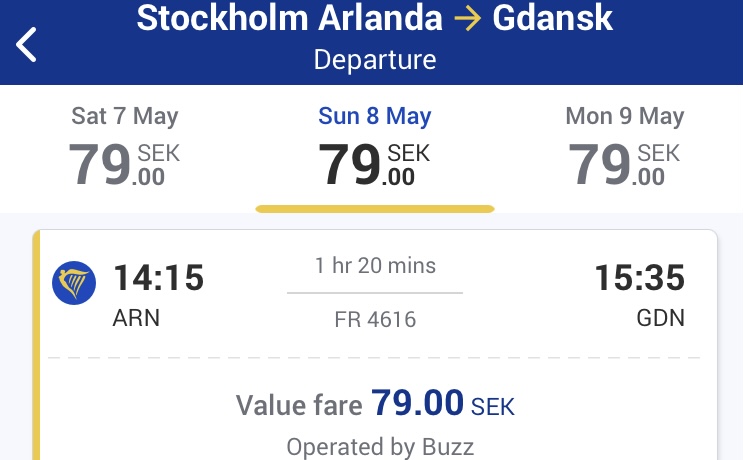
Task: Click the Operated by Buzz text
Action: pos(380,447)
